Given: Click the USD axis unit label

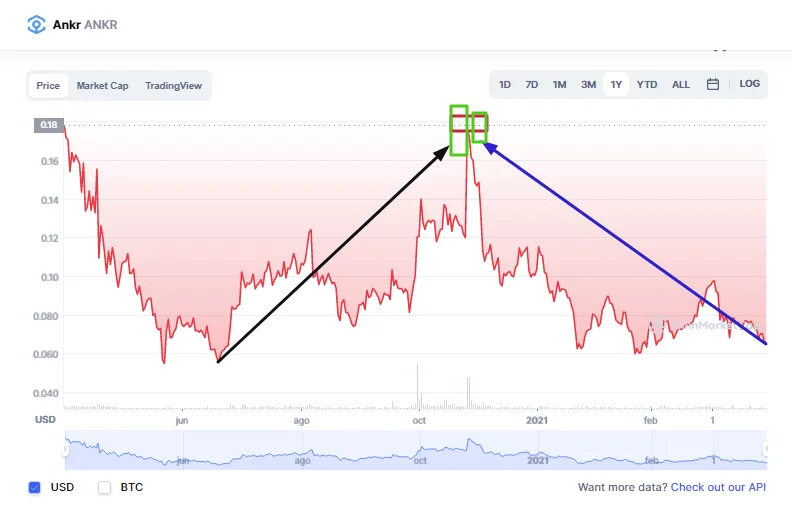Looking at the screenshot, I should [45, 420].
